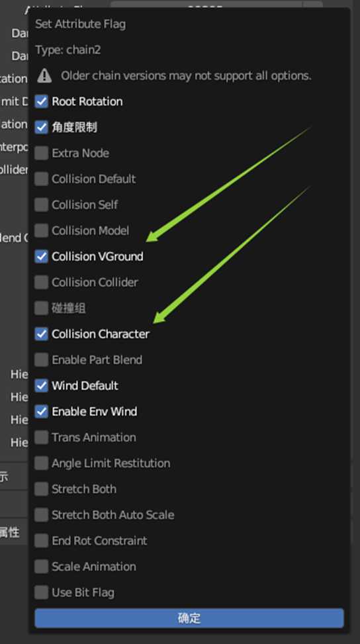Turn off Enable Env Wind
This screenshot has width=360, height=644.
pos(42,412)
